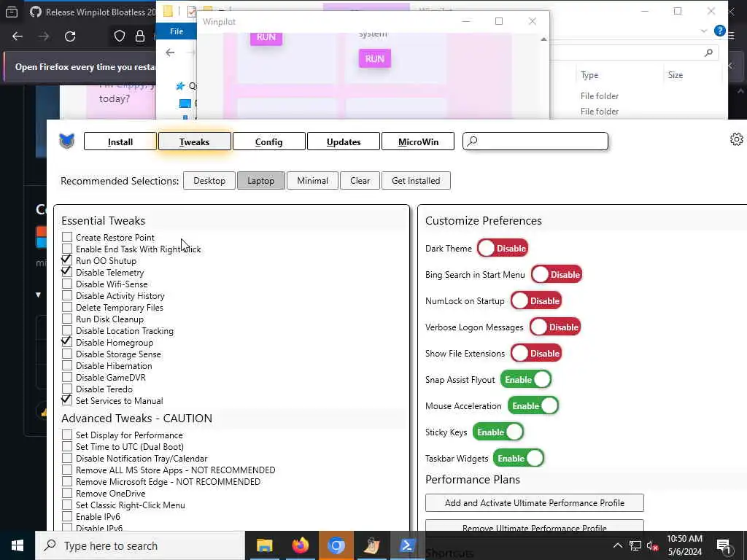Click the WinUtil search input field

(x=535, y=141)
